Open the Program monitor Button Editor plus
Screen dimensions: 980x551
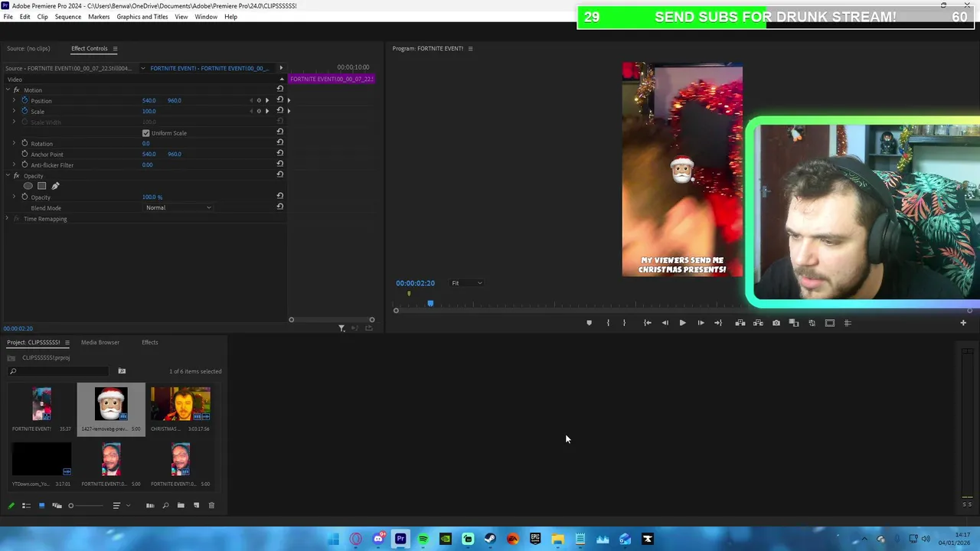963,323
